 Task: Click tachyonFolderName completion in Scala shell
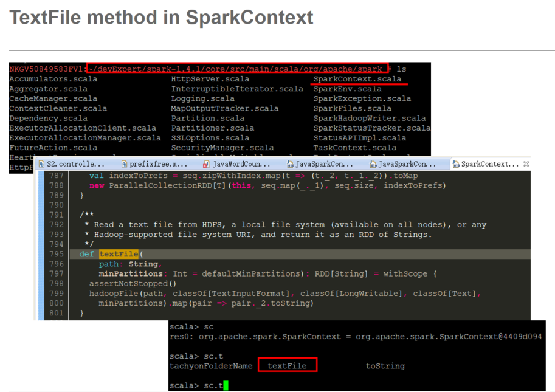click(x=211, y=366)
